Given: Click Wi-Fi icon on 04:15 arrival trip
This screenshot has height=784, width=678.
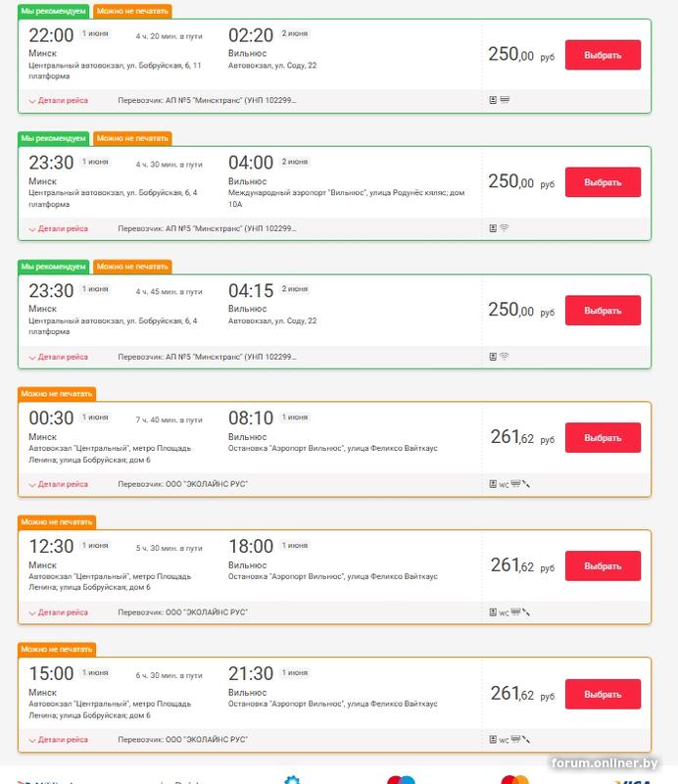Looking at the screenshot, I should [x=504, y=357].
